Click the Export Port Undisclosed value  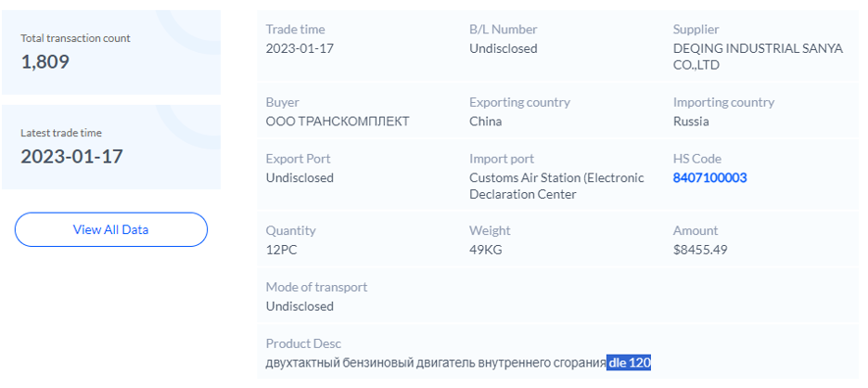[x=300, y=177]
